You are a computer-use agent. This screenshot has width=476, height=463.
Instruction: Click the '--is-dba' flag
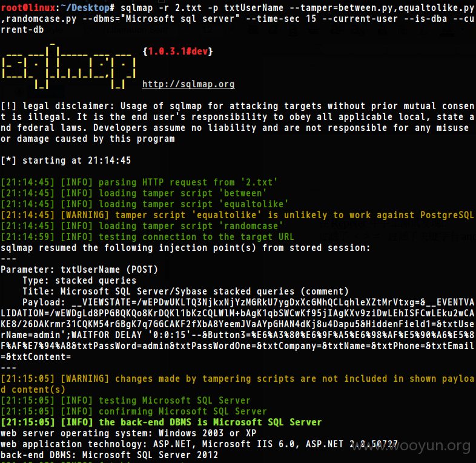click(x=426, y=19)
